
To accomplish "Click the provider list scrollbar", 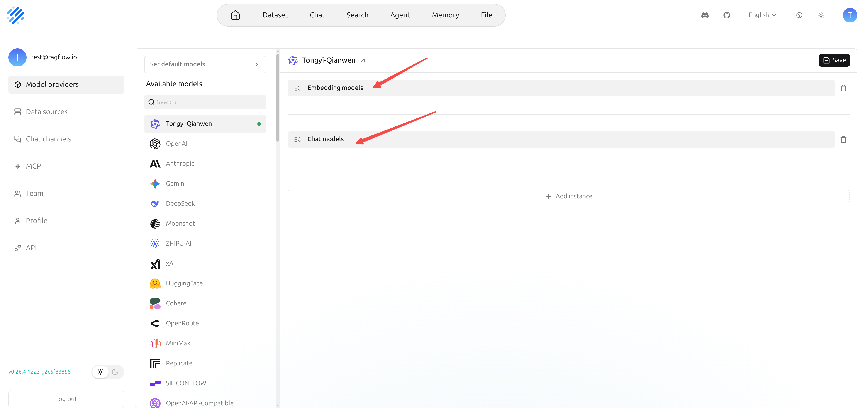I will (278, 98).
